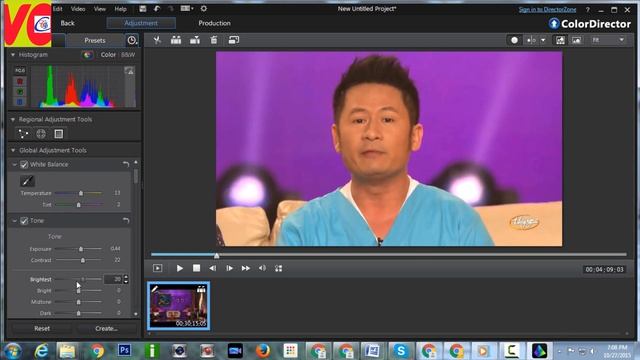Click the save project icon

point(142,9)
